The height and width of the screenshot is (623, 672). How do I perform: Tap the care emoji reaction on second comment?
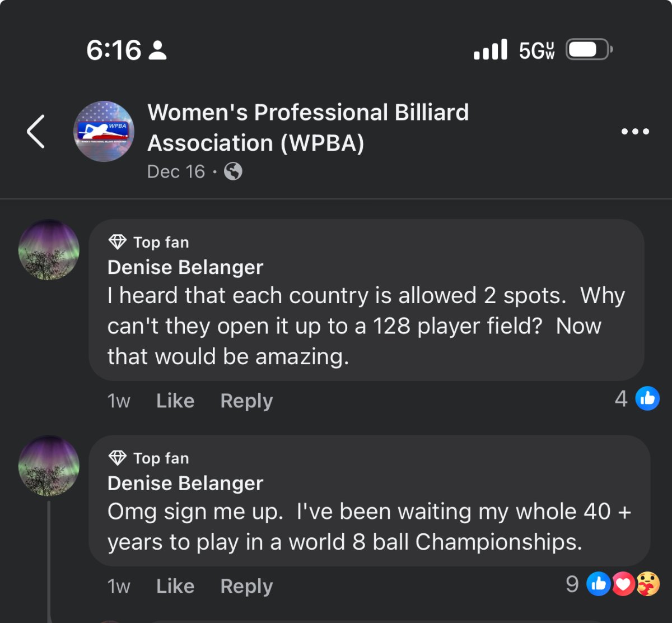tap(647, 585)
